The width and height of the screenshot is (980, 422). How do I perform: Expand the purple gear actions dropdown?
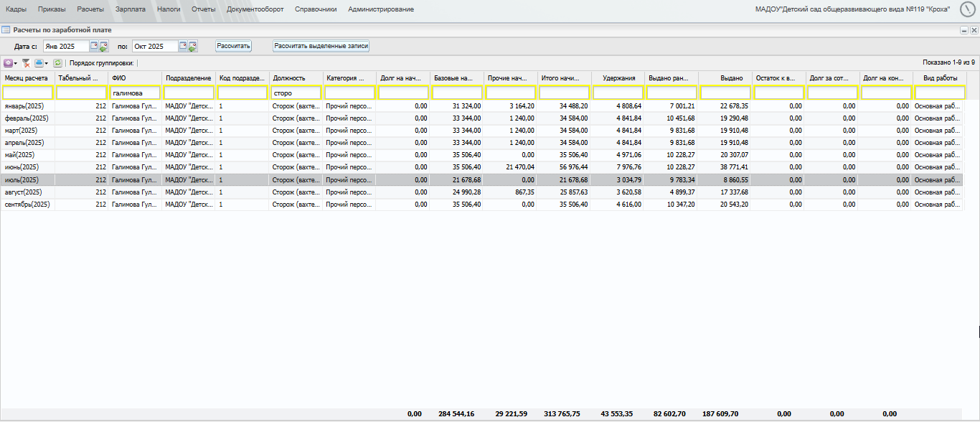click(16, 63)
